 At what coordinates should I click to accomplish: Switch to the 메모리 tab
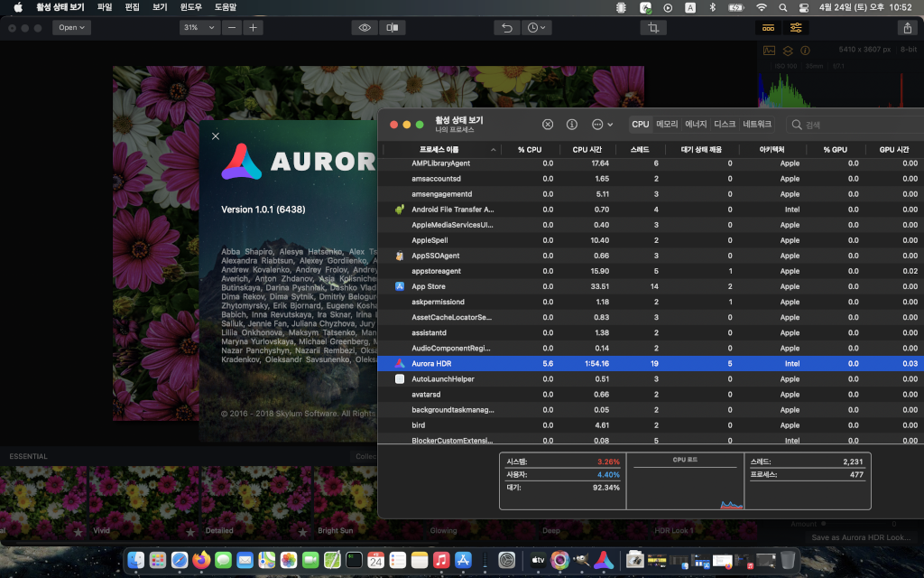click(x=667, y=125)
